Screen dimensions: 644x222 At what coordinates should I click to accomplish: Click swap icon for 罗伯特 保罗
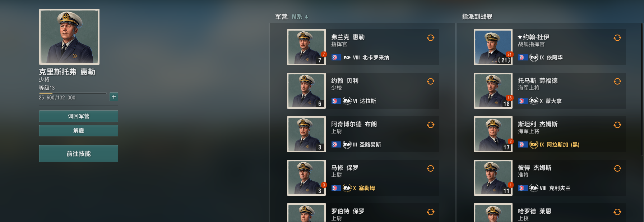tap(431, 212)
